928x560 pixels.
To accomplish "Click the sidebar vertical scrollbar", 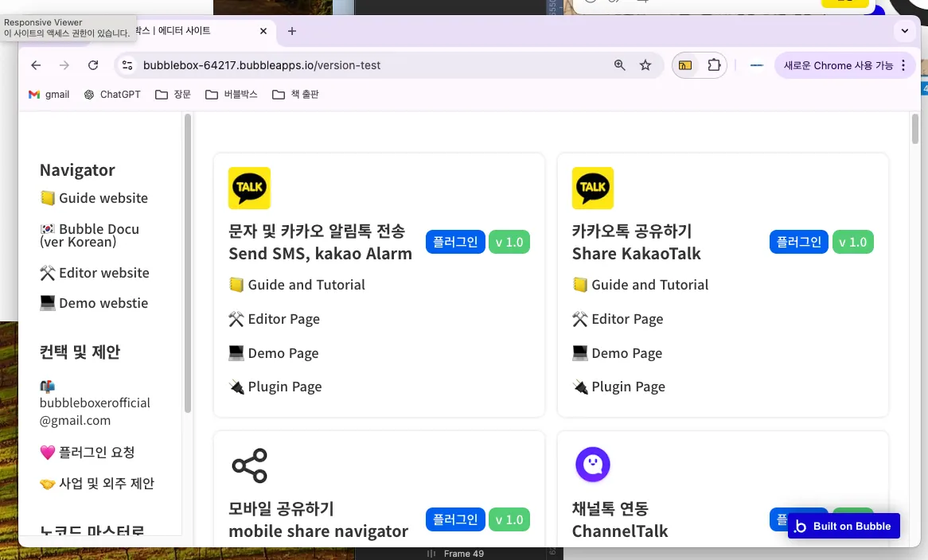I will (x=188, y=263).
